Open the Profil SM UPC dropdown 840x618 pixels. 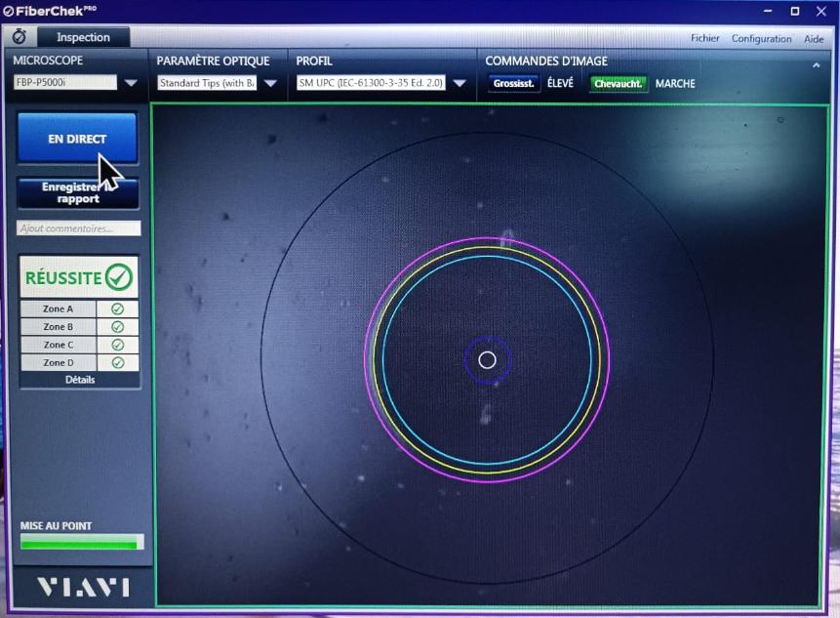[x=460, y=84]
